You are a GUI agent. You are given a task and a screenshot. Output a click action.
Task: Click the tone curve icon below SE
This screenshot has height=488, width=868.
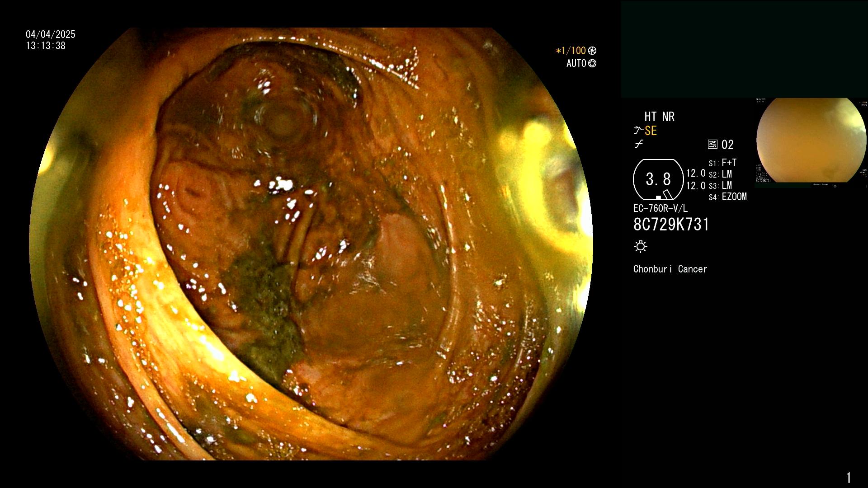(639, 144)
